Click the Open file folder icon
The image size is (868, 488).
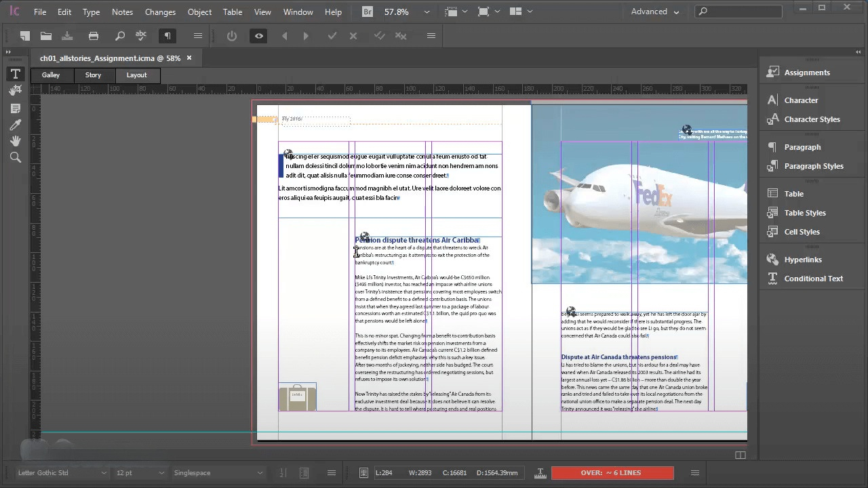click(46, 36)
